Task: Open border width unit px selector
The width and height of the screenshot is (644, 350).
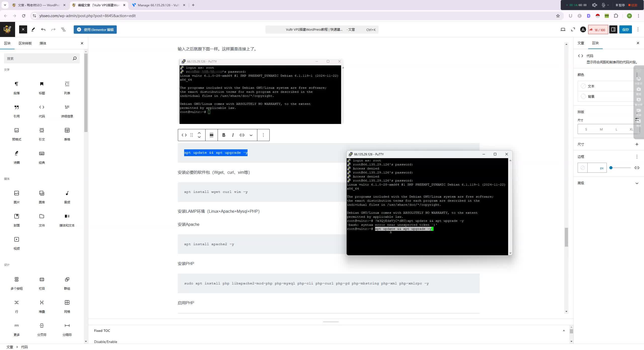Action: click(601, 168)
